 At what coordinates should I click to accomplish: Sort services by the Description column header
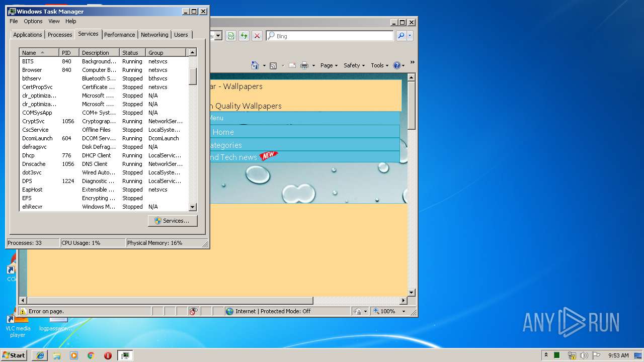(x=99, y=53)
